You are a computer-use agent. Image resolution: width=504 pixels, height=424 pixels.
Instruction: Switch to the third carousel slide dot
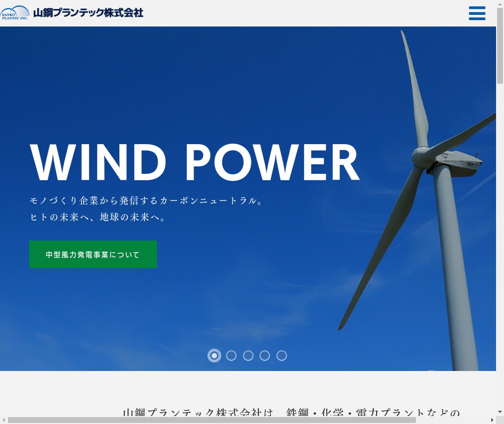[x=248, y=356]
